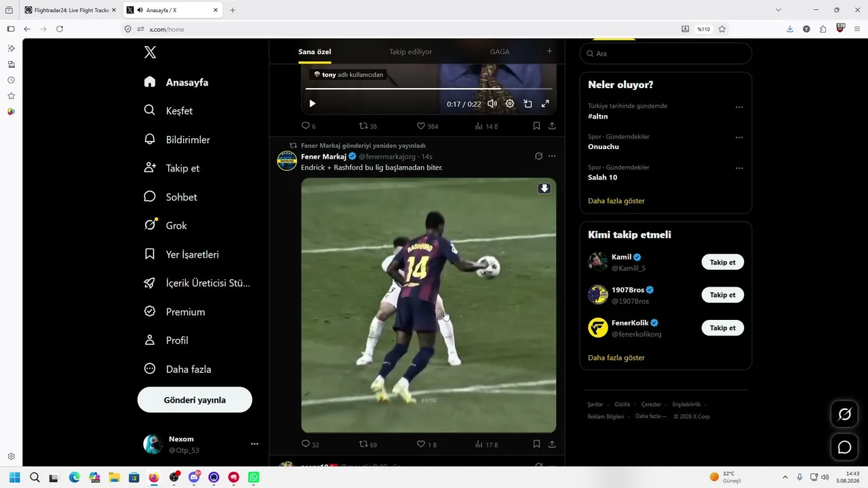Screen dimensions: 868x488
Task: Seek on the tony video progress bar
Action: [x=429, y=89]
